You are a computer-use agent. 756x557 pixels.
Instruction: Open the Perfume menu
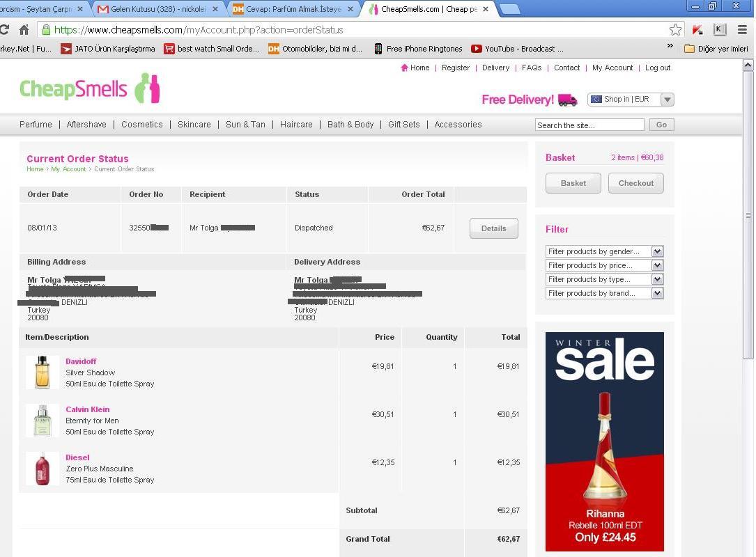click(36, 125)
